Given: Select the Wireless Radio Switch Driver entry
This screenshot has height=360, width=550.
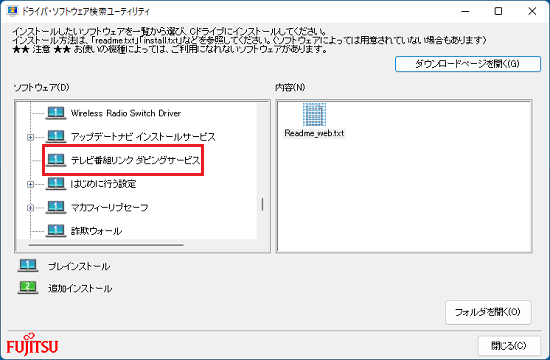Looking at the screenshot, I should 126,113.
